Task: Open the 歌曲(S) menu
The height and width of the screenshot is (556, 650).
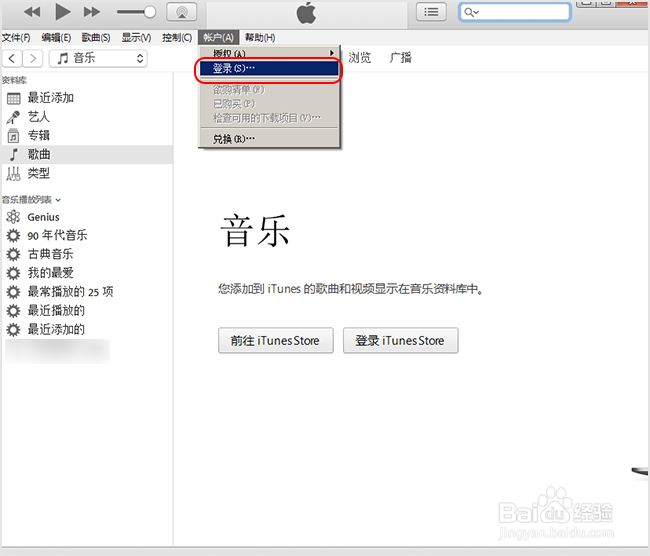Action: [96, 38]
